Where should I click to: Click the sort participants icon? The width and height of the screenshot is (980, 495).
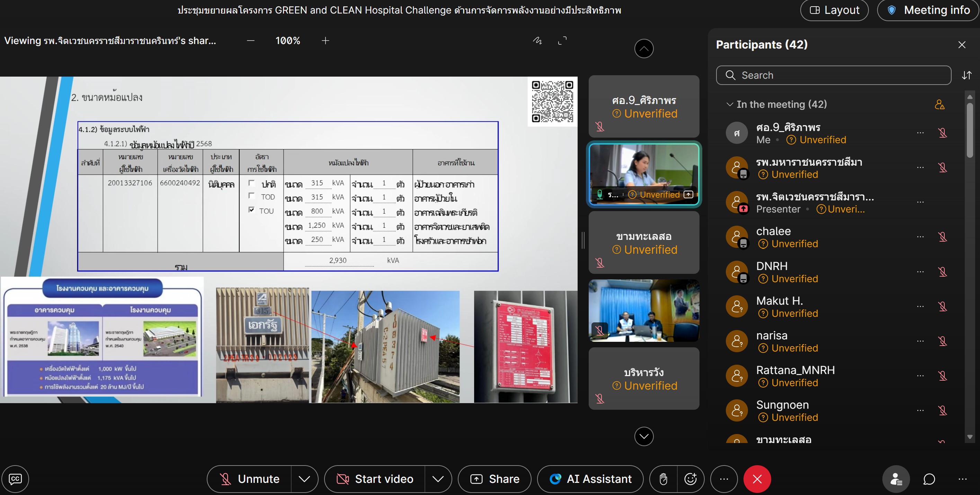coord(966,75)
